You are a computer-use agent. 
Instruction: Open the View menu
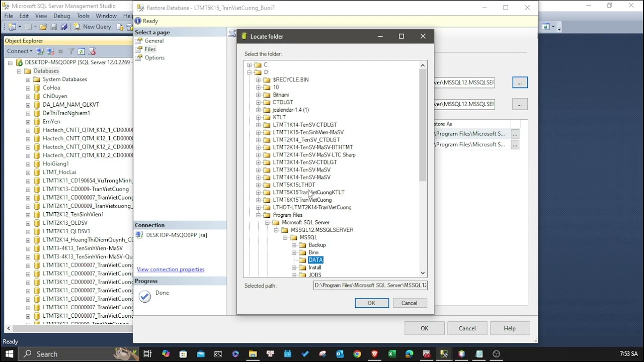(x=41, y=16)
